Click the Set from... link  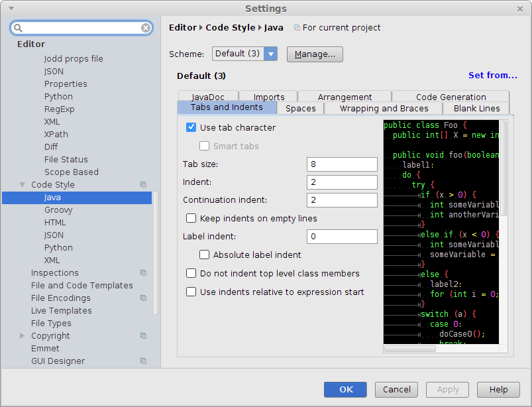[492, 76]
